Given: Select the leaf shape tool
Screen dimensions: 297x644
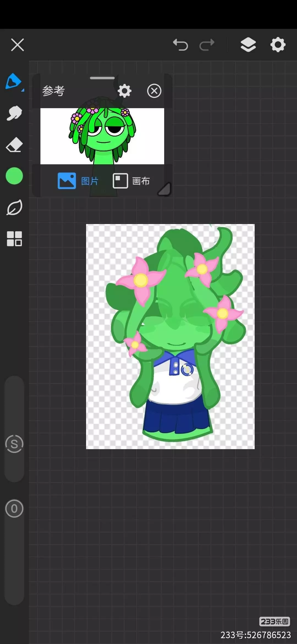Looking at the screenshot, I should (x=14, y=208).
